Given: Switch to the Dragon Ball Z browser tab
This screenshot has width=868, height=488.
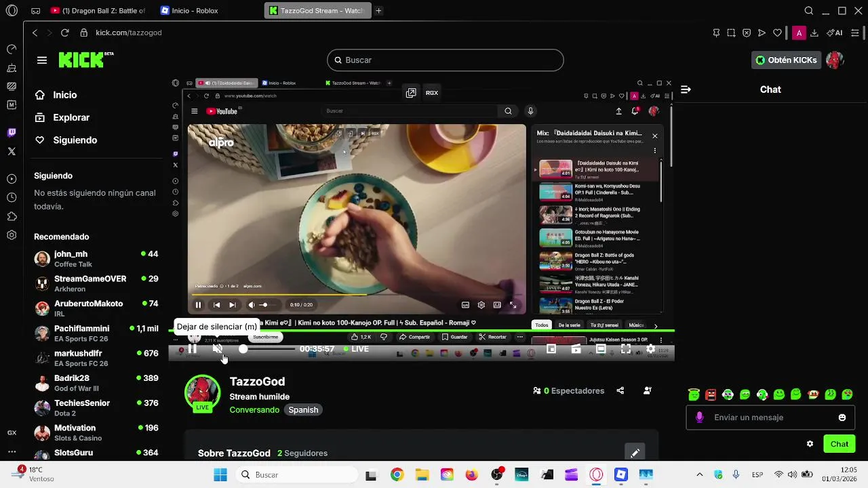Looking at the screenshot, I should pyautogui.click(x=99, y=11).
